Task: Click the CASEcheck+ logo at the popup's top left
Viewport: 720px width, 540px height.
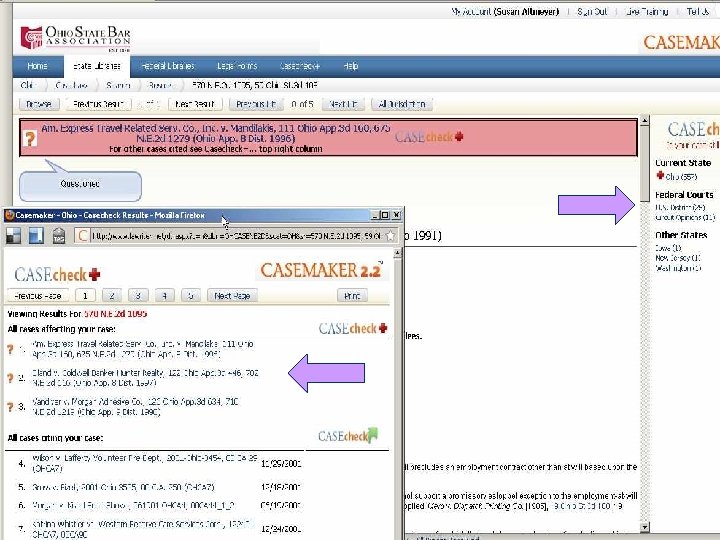Action: pos(57,275)
